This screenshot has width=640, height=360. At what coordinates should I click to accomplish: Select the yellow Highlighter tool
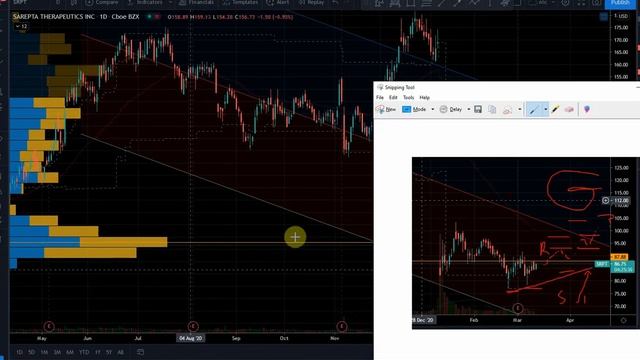556,109
